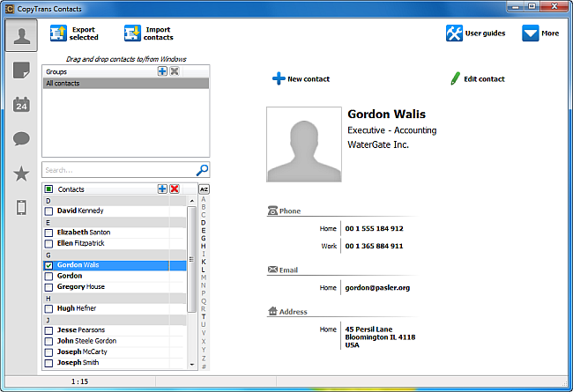This screenshot has height=392, width=573.
Task: Jump to letter H in alphabet index
Action: tap(204, 247)
